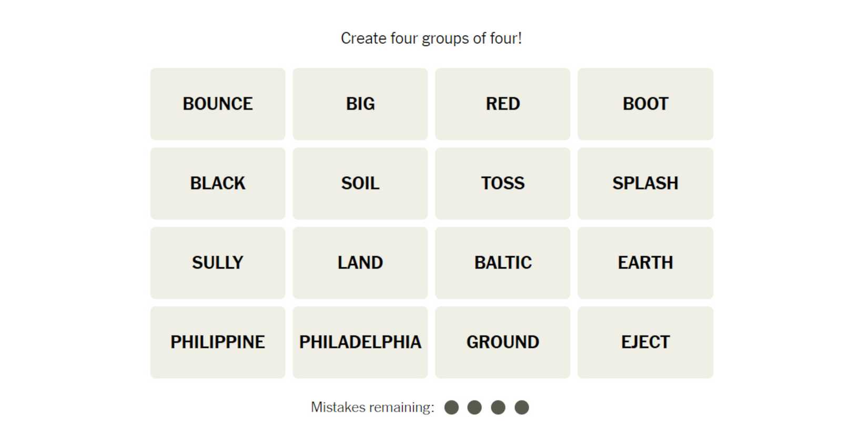Select the PHILIPPINE word tile
Image resolution: width=868 pixels, height=434 pixels.
pyautogui.click(x=217, y=342)
